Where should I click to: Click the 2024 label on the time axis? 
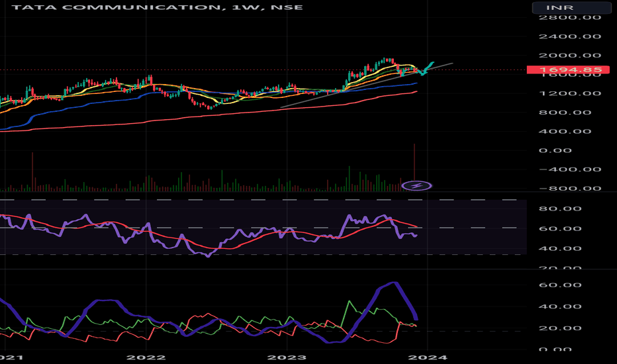coord(428,357)
